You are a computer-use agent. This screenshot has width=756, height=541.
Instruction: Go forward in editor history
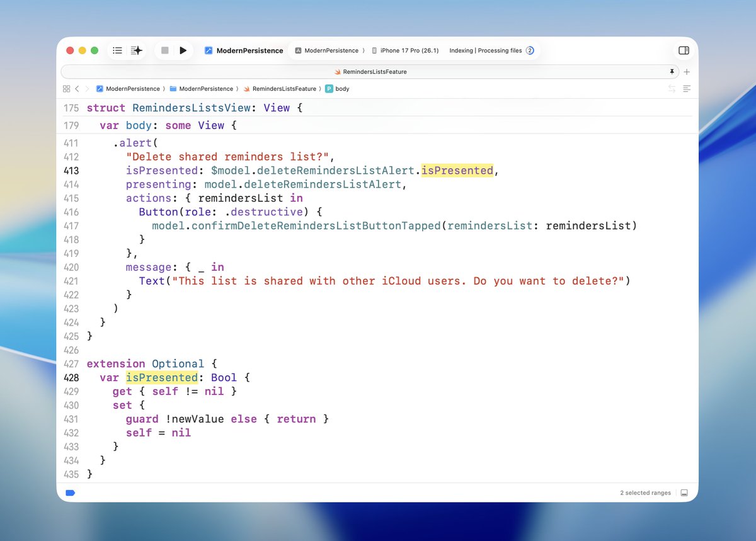pos(87,89)
